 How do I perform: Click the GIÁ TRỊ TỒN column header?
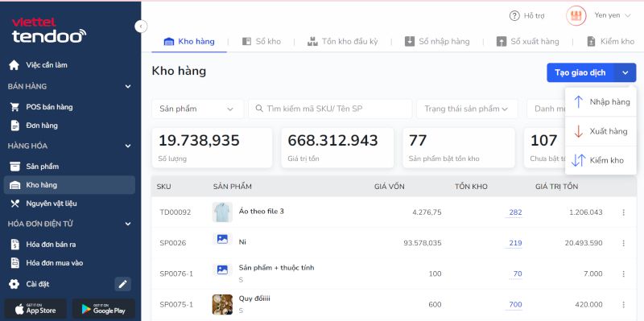click(x=556, y=187)
